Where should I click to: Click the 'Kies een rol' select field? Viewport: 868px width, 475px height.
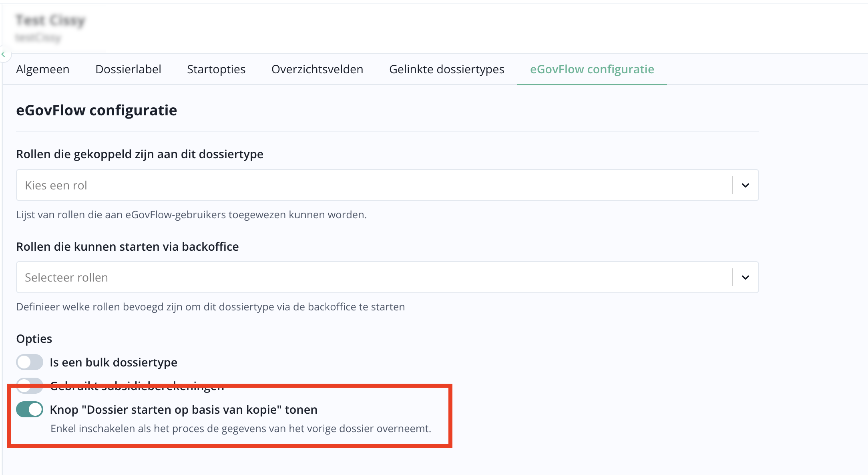coord(387,185)
